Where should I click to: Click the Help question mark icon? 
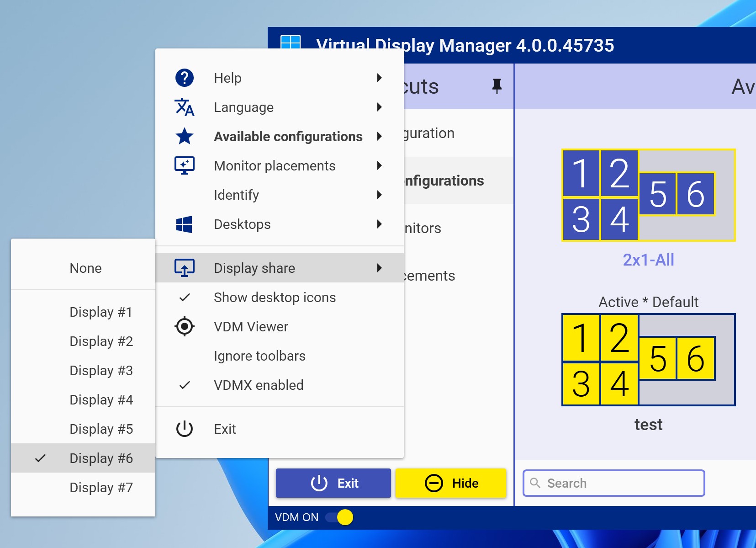pyautogui.click(x=185, y=78)
